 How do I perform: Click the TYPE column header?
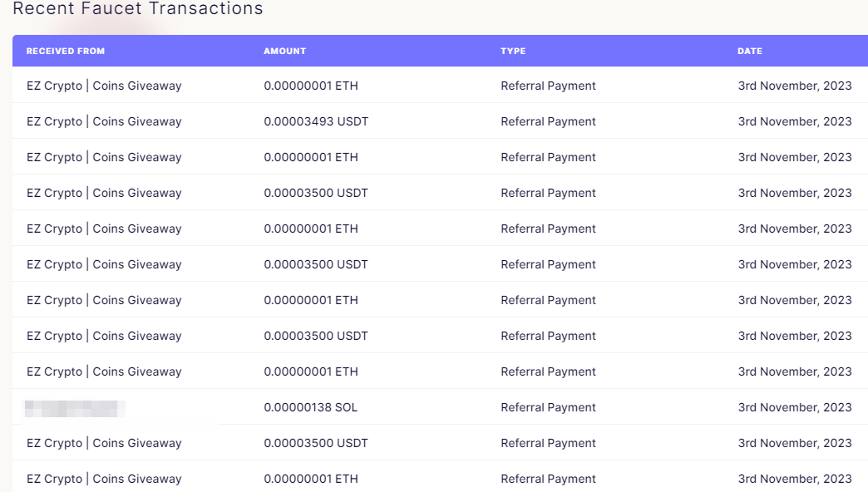pos(513,51)
